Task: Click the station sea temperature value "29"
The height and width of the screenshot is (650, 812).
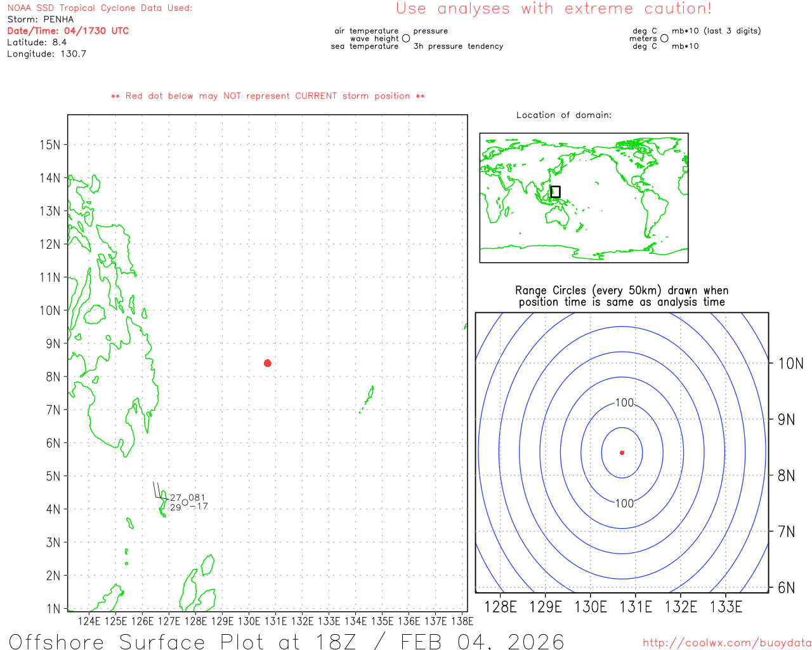Action: point(176,507)
